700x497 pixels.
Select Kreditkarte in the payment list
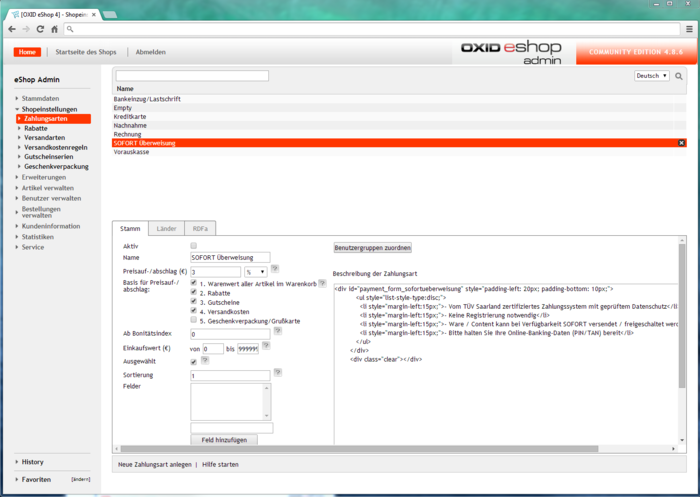[x=399, y=117]
